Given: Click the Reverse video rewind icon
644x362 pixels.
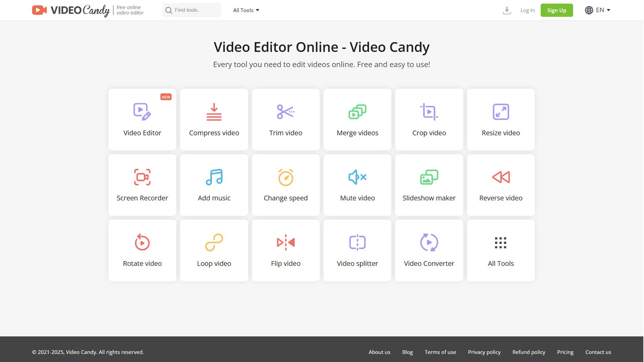Looking at the screenshot, I should [501, 177].
